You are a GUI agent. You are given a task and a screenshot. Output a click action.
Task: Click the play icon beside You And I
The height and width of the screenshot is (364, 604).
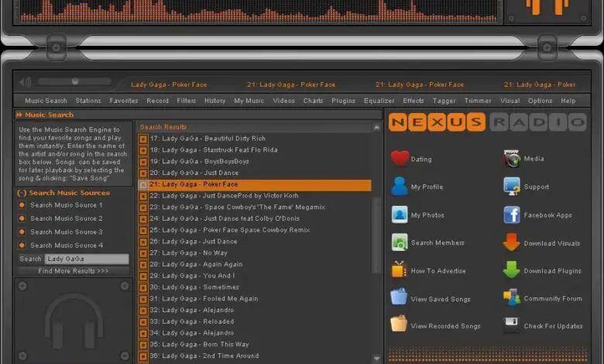coord(143,276)
